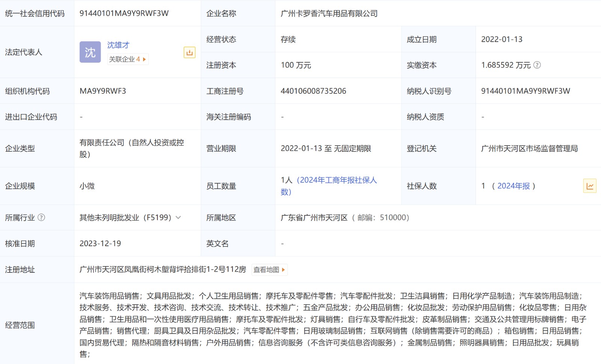Click the company name 广州卡罗香汽车用品有限公司
The image size is (601, 364).
click(x=329, y=14)
